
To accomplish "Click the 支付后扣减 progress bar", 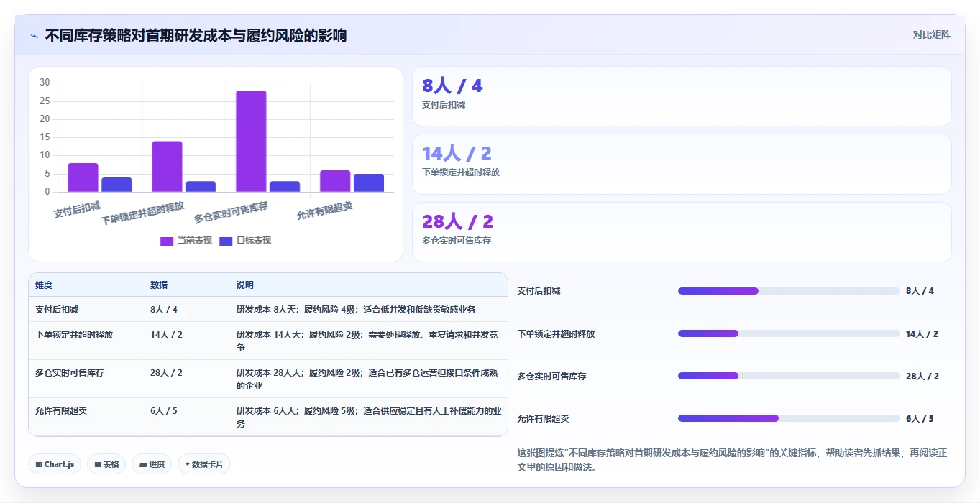I will [789, 291].
